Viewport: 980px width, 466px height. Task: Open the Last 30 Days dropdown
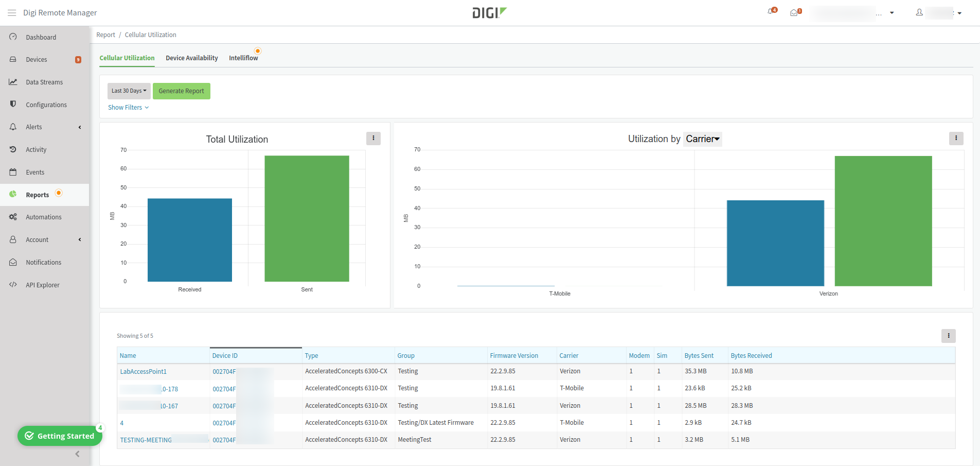(129, 91)
